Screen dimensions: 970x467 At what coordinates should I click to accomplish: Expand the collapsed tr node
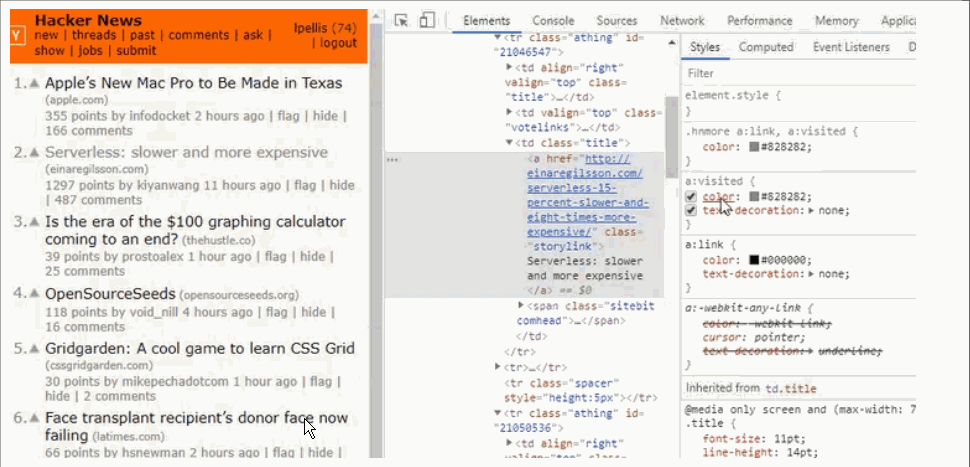[497, 367]
